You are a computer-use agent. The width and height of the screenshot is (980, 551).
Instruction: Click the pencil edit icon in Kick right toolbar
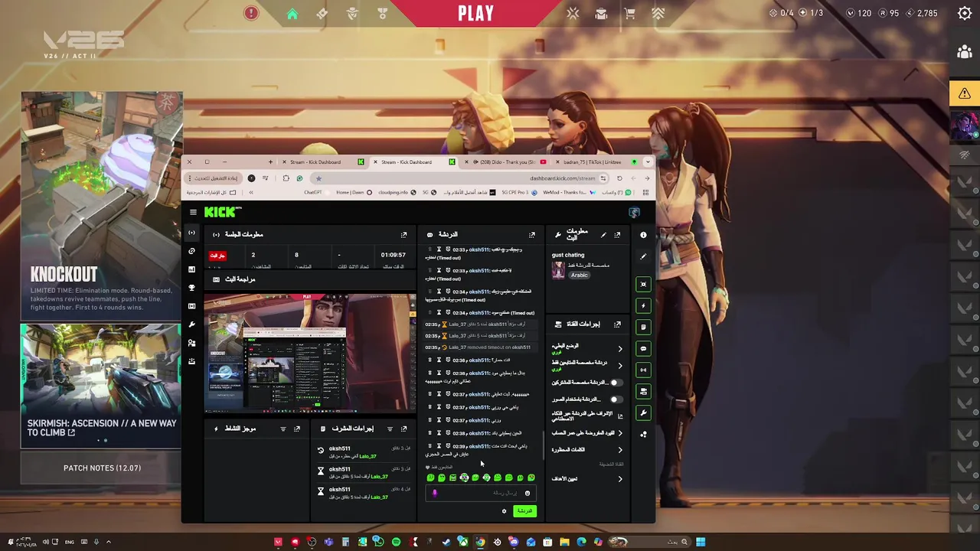643,257
